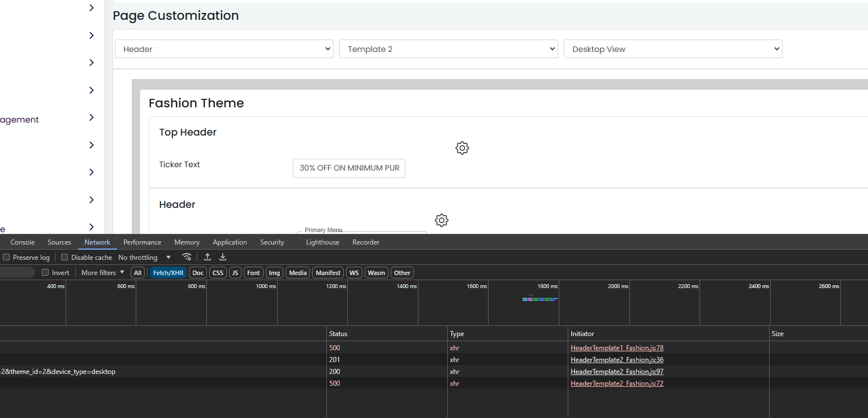Open the network conditions icon
868x418 pixels.
pos(187,257)
